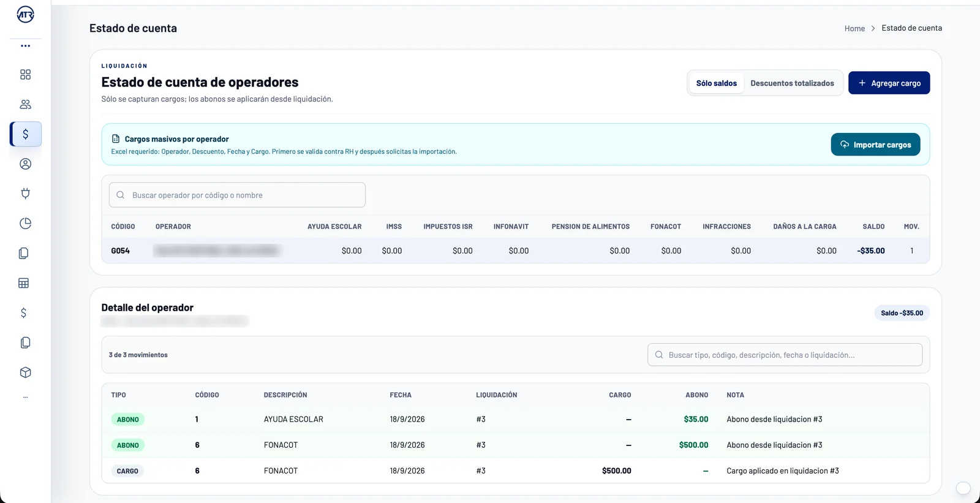Open the users group icon in sidebar

tap(25, 104)
